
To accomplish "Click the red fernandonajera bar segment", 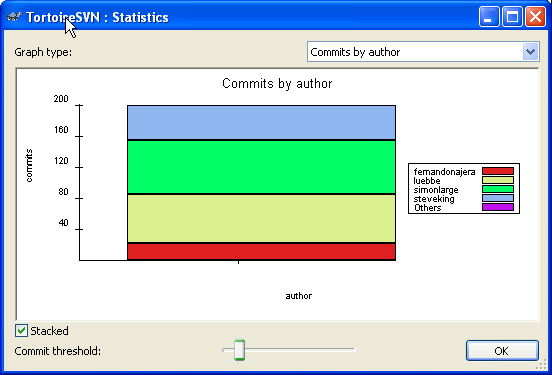I will point(261,252).
